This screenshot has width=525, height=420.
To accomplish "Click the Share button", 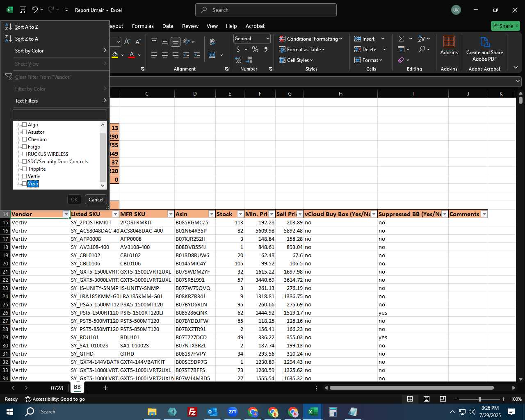I will [505, 26].
